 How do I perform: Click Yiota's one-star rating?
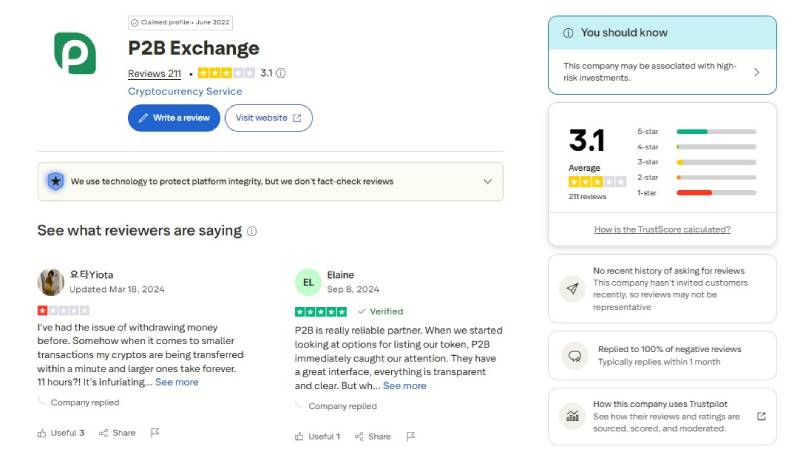[63, 310]
